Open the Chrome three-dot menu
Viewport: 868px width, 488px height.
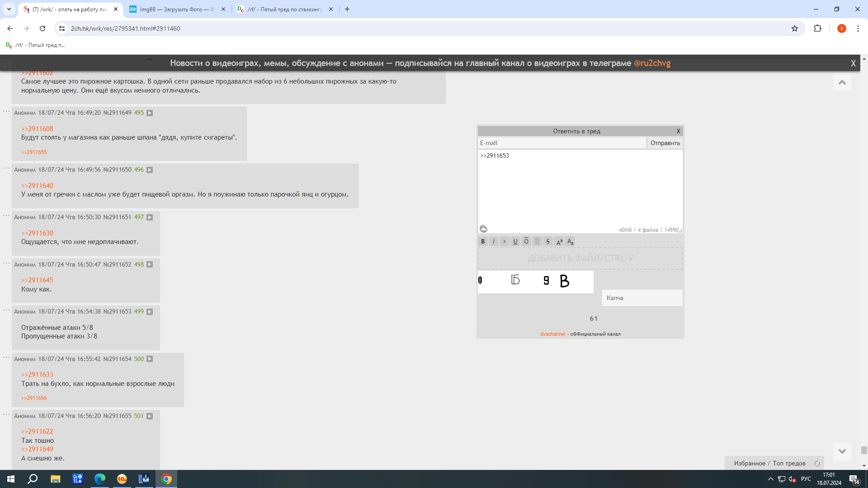coord(858,28)
